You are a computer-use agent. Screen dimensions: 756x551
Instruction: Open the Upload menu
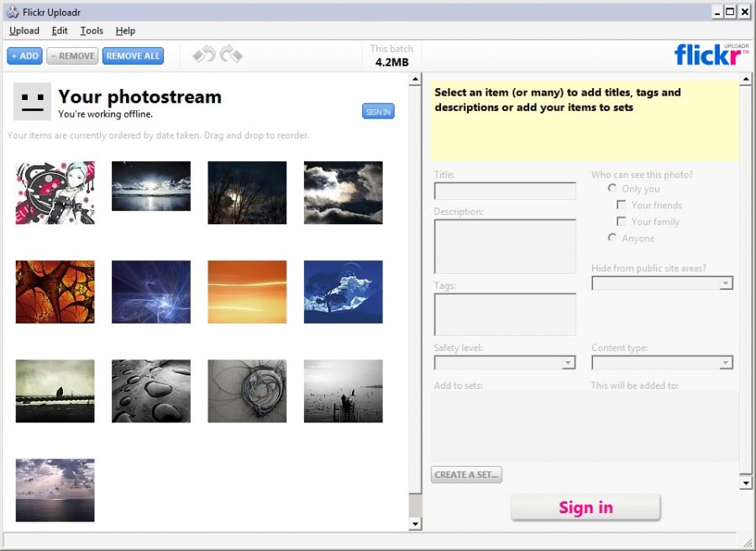pos(24,30)
